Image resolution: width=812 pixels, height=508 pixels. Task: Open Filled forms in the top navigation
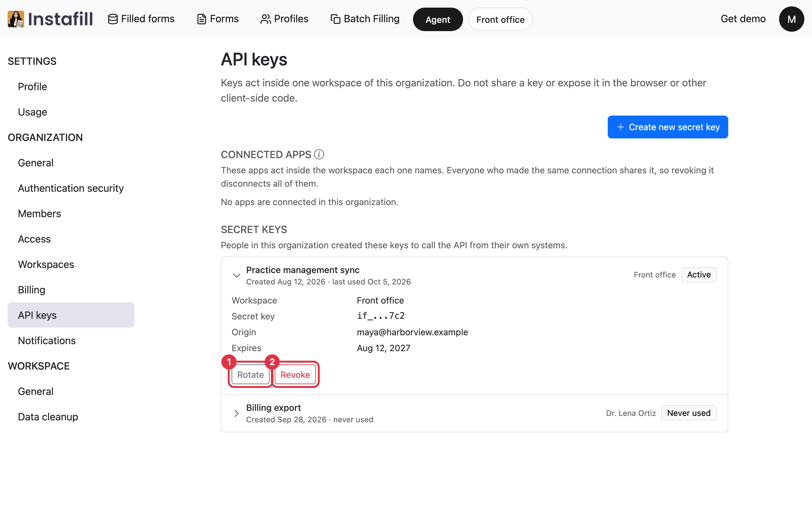point(141,19)
